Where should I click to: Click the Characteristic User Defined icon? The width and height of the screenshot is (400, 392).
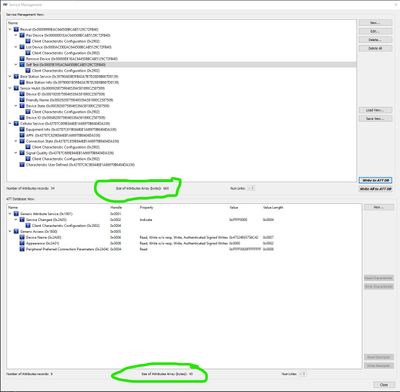click(22, 165)
